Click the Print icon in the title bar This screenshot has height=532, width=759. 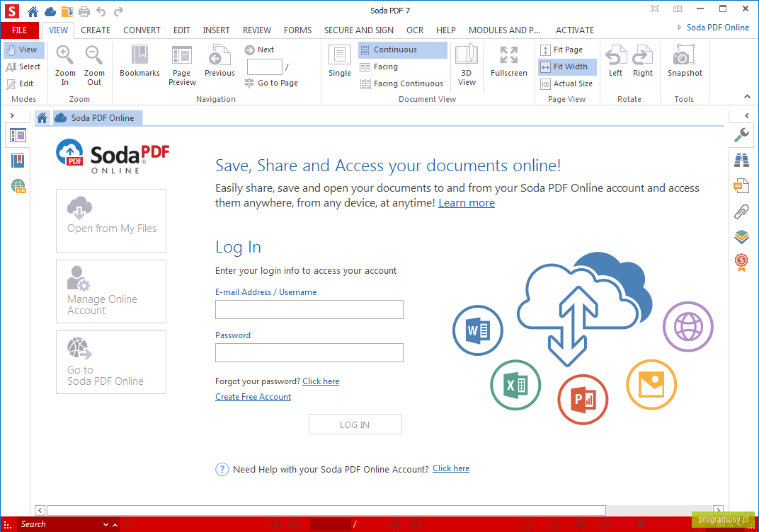[84, 11]
